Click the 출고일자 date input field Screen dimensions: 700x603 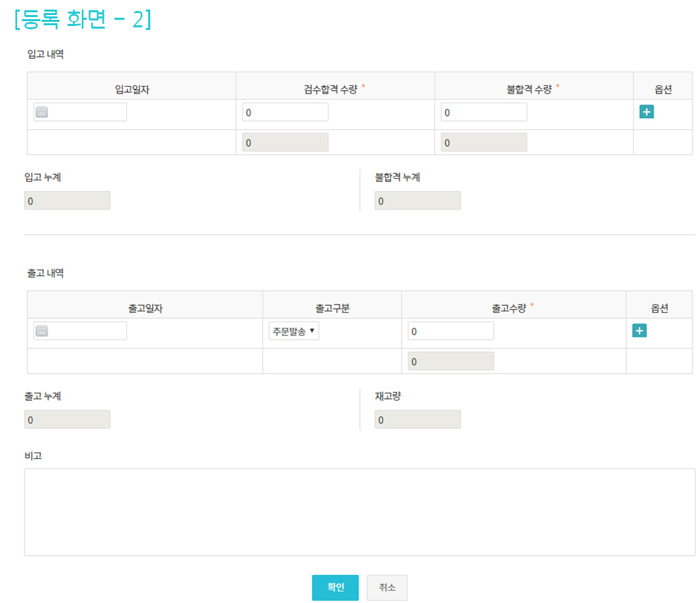87,331
